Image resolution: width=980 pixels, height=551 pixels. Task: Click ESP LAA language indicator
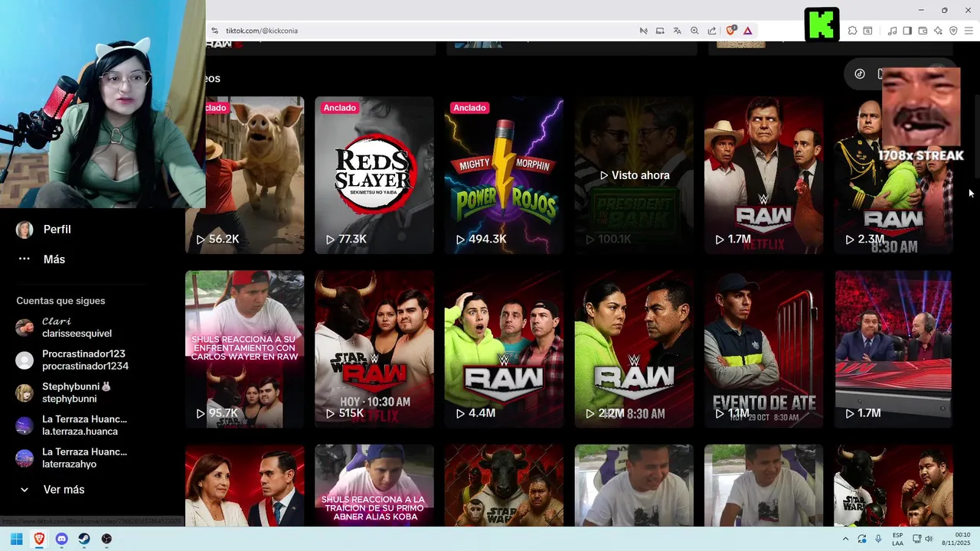coord(898,539)
